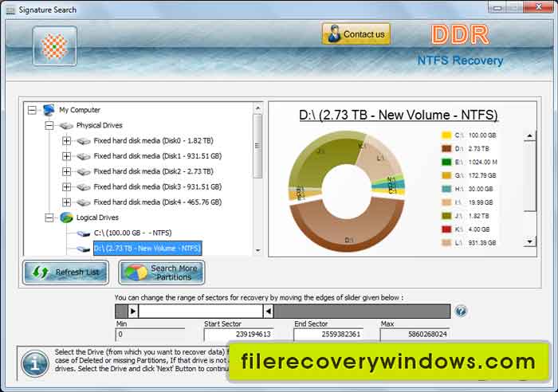
Task: Click the Min sector input field
Action: coord(150,335)
